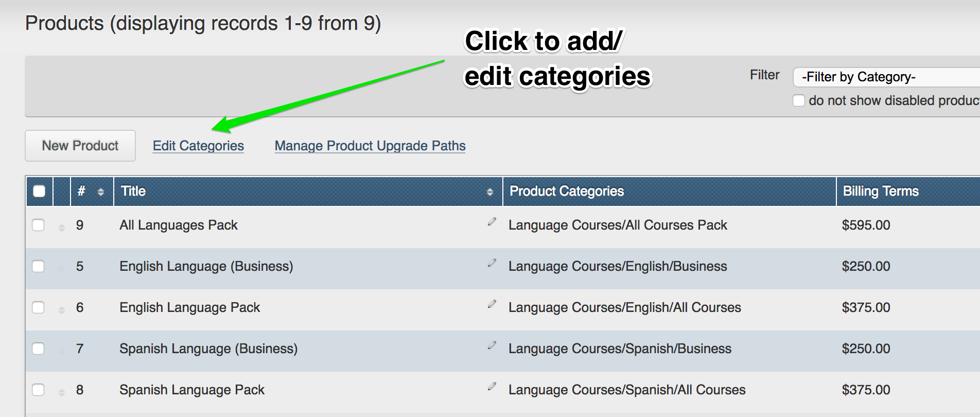Click pencil edit icon for All Languages Pack

pos(492,222)
